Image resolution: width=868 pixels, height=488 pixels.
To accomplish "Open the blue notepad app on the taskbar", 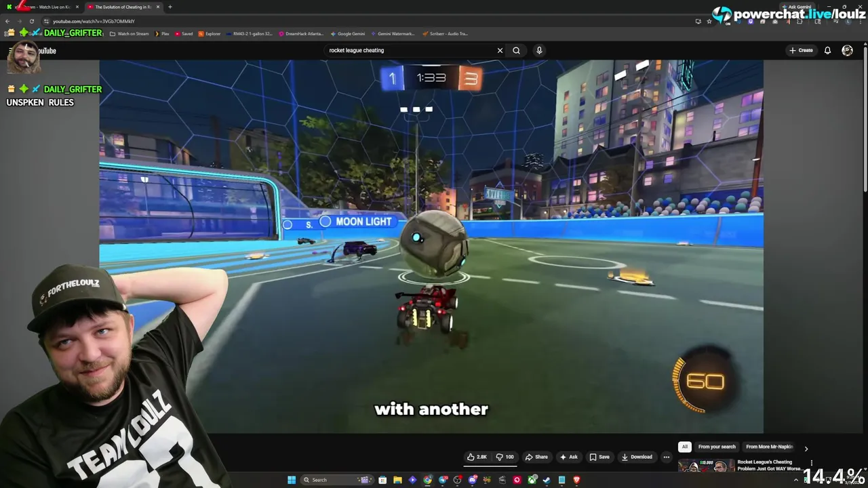I will [561, 480].
